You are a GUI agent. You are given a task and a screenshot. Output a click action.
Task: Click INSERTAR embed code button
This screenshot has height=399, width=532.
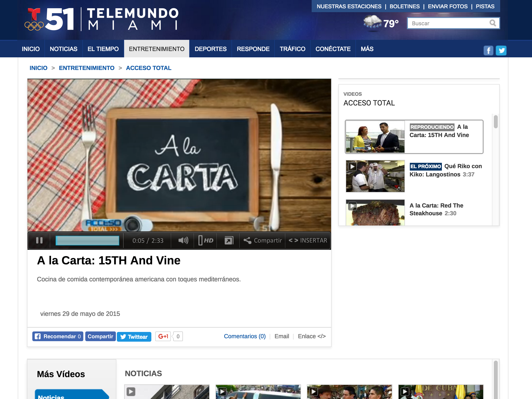click(x=308, y=240)
